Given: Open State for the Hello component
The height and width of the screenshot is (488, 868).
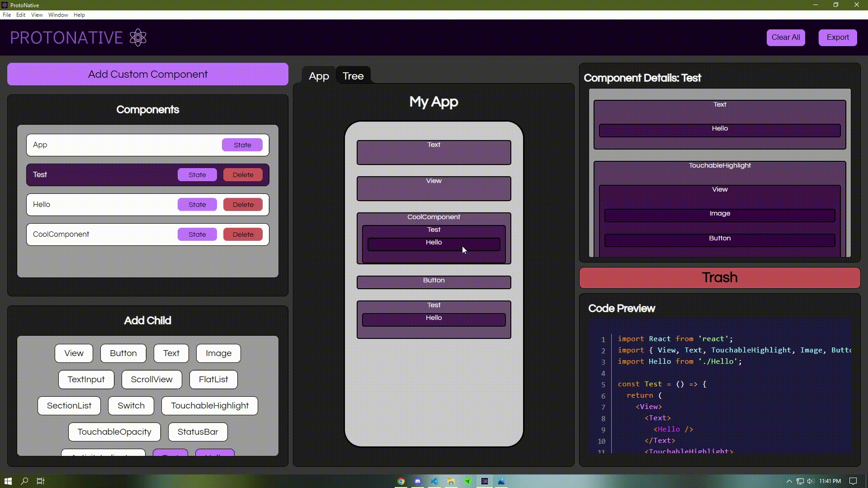Looking at the screenshot, I should pos(197,205).
